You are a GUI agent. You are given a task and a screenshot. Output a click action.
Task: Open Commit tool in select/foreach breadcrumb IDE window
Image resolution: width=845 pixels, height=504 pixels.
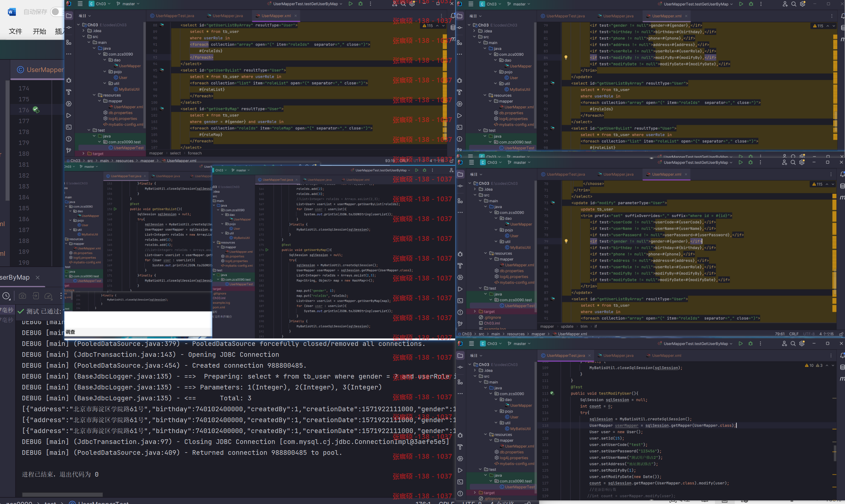click(69, 27)
